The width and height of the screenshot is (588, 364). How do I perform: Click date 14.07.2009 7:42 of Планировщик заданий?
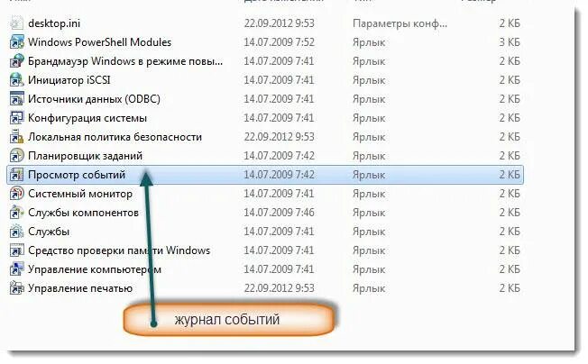[x=279, y=155]
